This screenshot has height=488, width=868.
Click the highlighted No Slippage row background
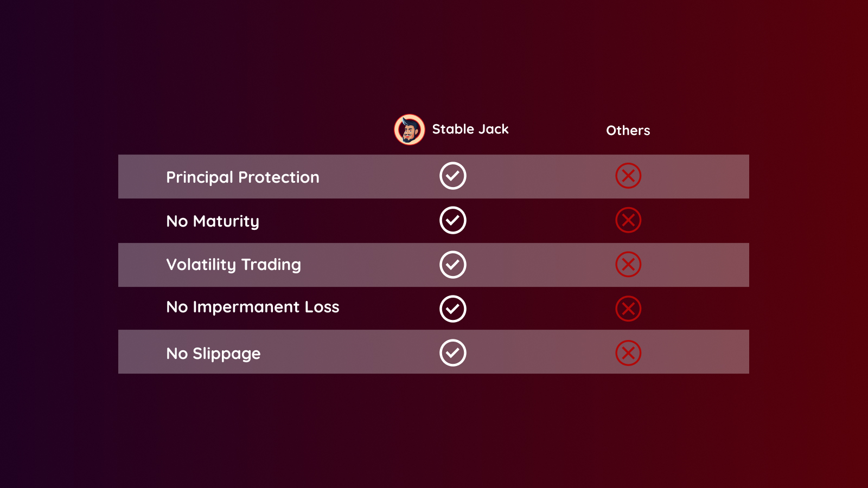(433, 352)
